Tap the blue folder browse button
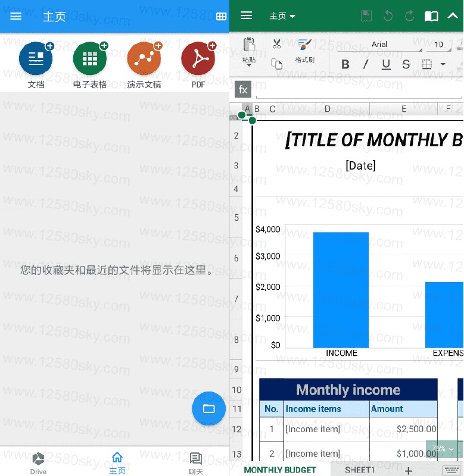 click(x=208, y=408)
